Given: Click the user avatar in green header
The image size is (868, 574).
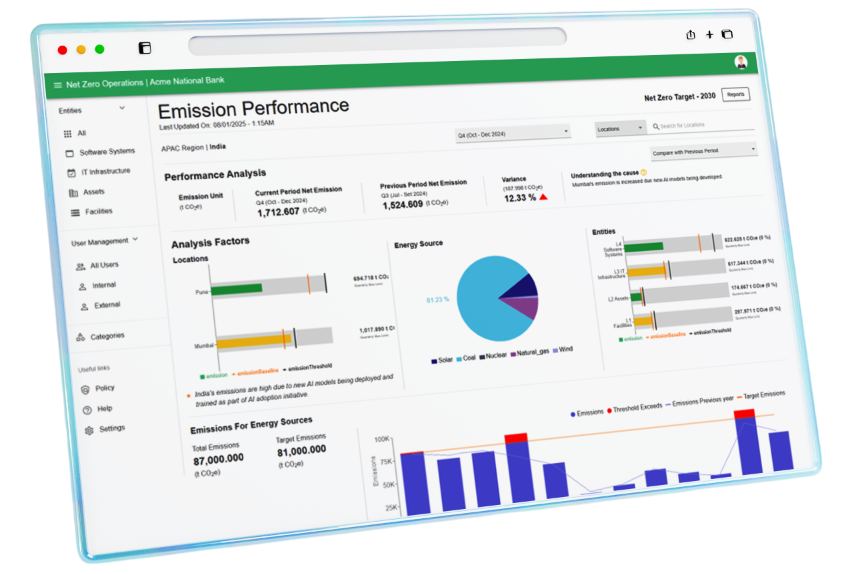Looking at the screenshot, I should coord(740,62).
